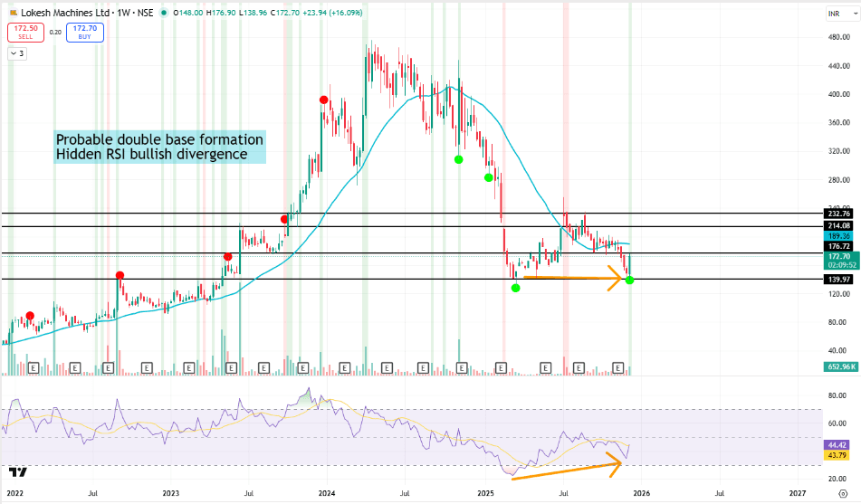Click the 02:09:52 bar countdown label
Viewport: 861px width, 504px height.
[842, 265]
